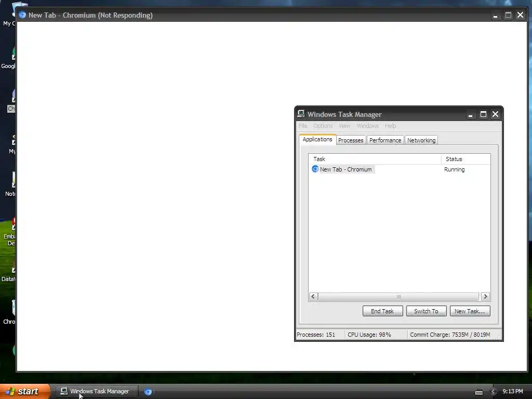The image size is (532, 399).
Task: Click the Chromium taskbar icon
Action: pos(148,392)
